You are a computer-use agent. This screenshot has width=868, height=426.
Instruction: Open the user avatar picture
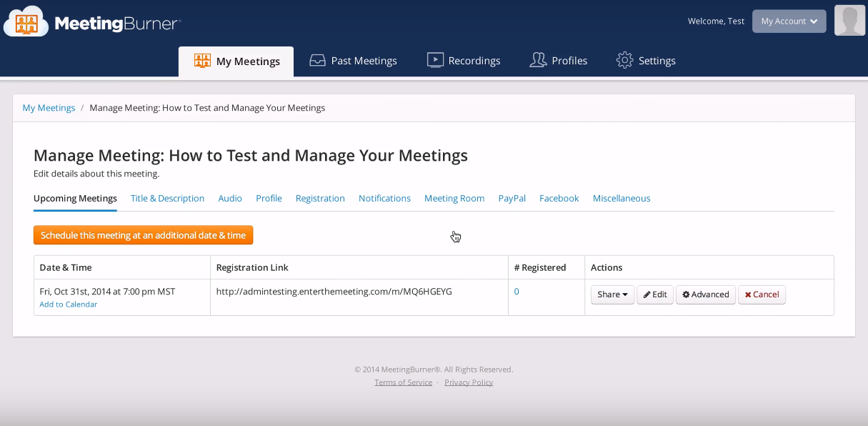click(849, 21)
